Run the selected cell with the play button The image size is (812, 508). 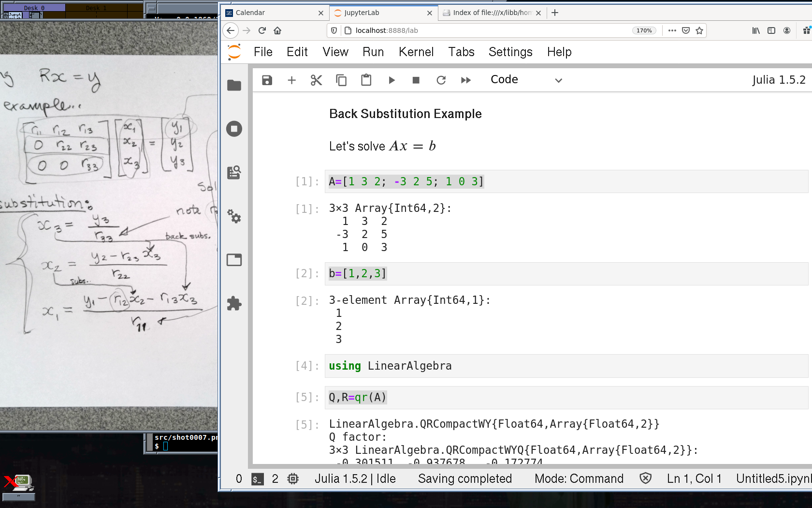391,80
